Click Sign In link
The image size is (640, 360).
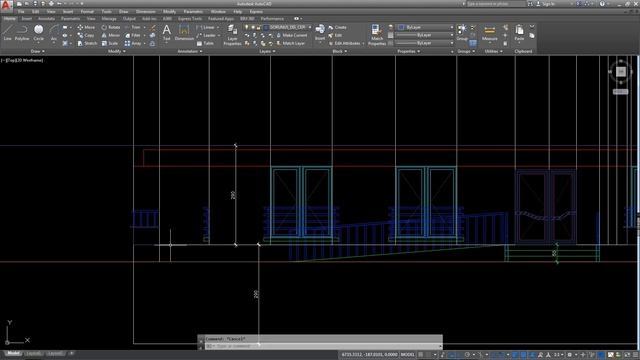coord(547,4)
